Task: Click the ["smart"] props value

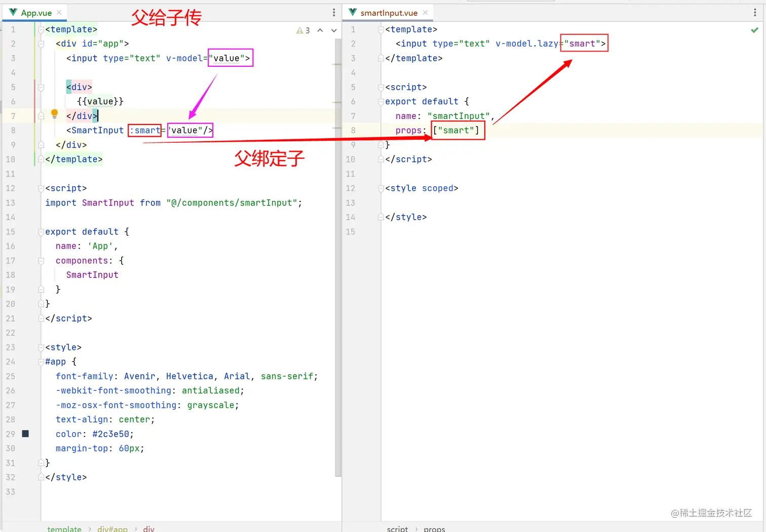Action: [456, 131]
